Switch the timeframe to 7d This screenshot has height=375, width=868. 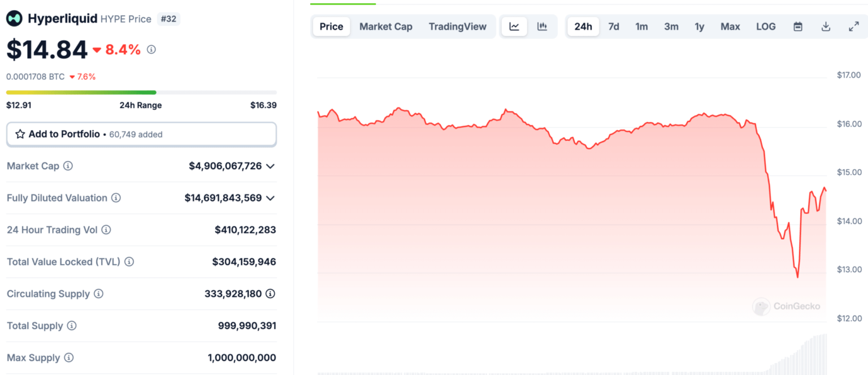click(x=614, y=26)
